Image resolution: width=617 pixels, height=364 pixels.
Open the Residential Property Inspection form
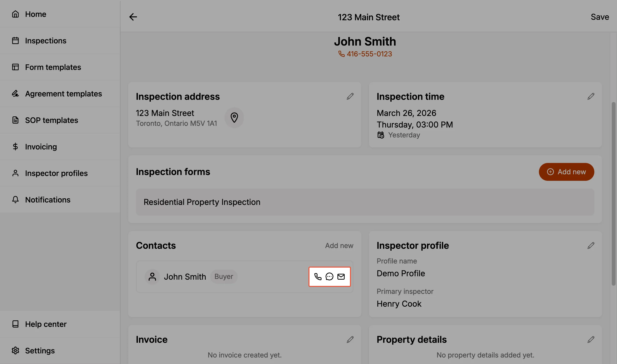pyautogui.click(x=365, y=202)
